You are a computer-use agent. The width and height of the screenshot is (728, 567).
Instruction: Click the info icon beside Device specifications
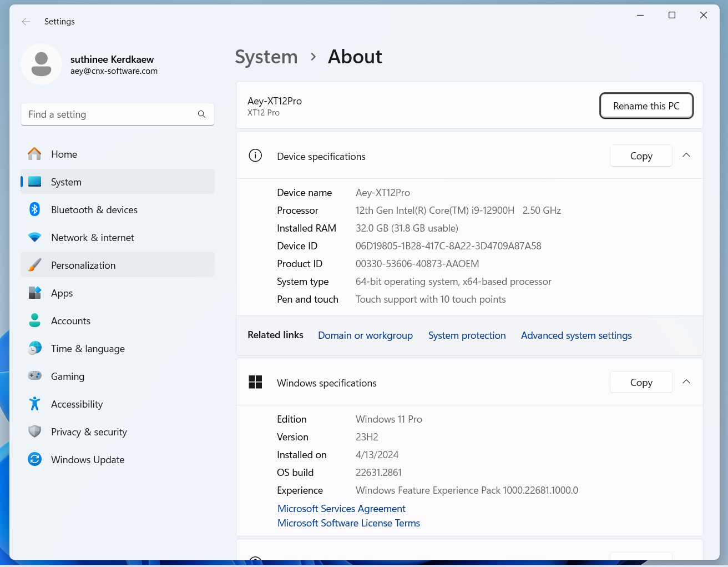coord(255,155)
